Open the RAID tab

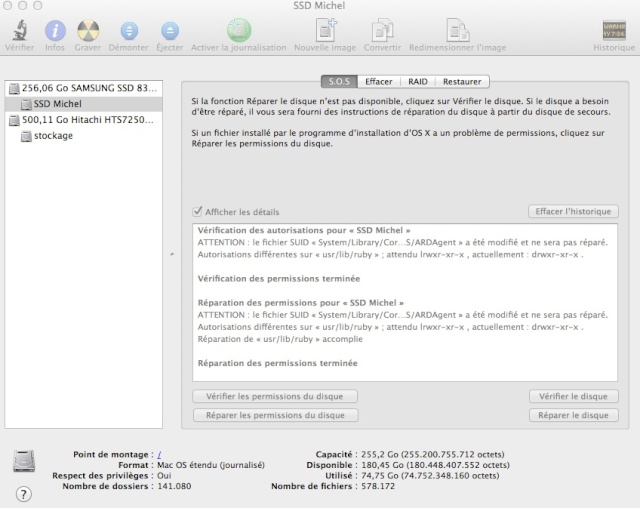418,82
